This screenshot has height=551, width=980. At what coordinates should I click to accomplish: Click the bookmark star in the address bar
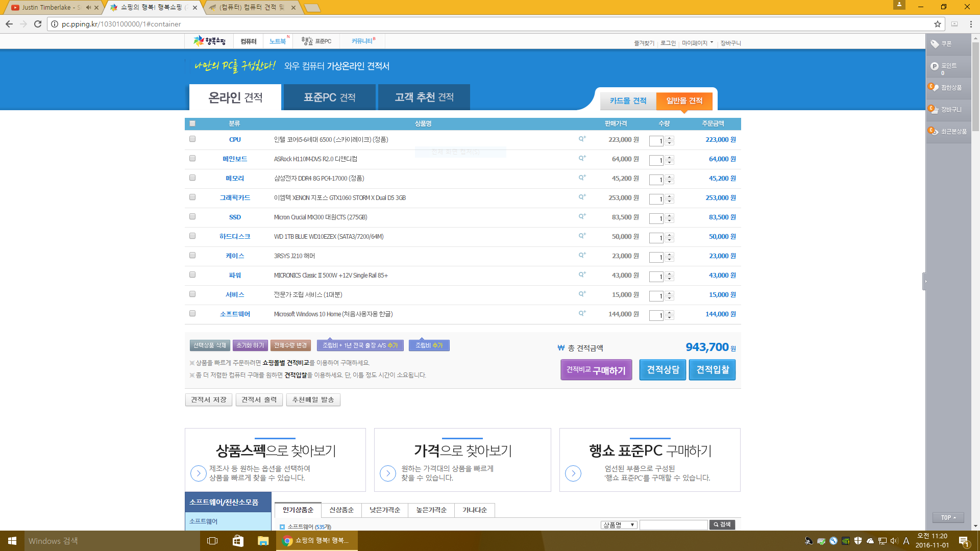(x=938, y=24)
